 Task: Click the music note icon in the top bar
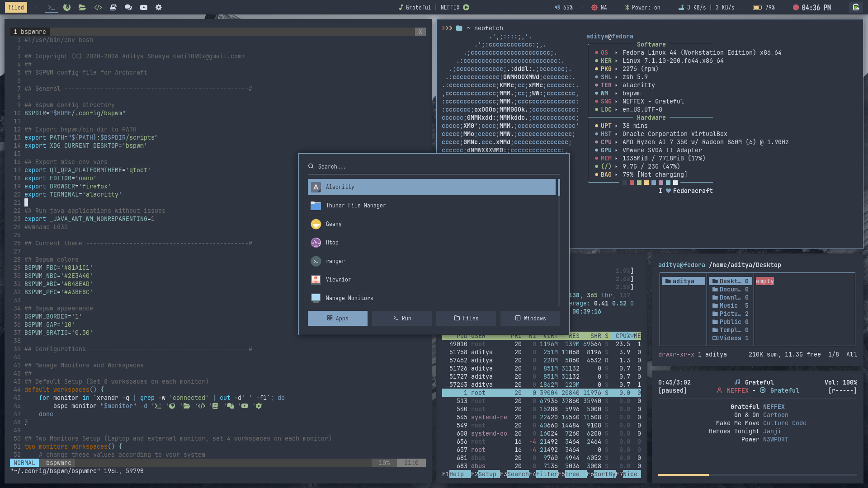pos(401,7)
